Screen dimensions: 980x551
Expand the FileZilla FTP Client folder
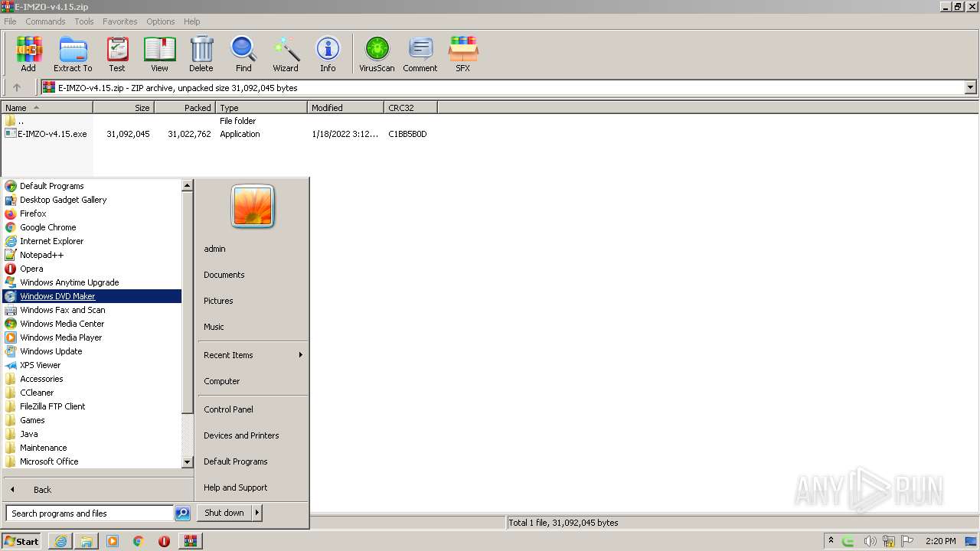[92, 406]
